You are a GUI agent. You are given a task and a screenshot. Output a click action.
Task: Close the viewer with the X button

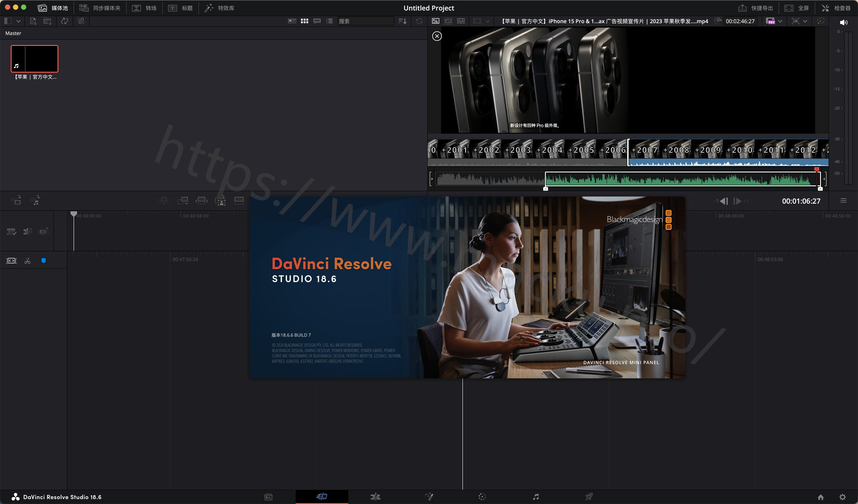[x=437, y=36]
